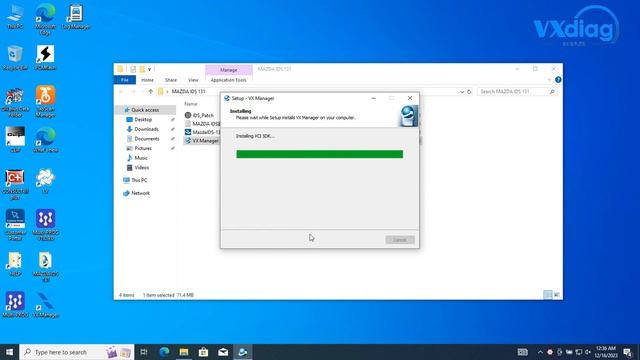The height and width of the screenshot is (360, 640).
Task: Open Microsoft Store from the taskbar
Action: click(203, 352)
